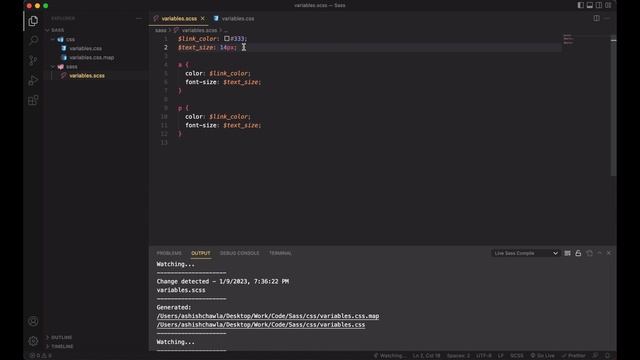Viewport: 640px width, 360px height.
Task: Open the Live Sass Compile output channel dropdown
Action: point(525,253)
